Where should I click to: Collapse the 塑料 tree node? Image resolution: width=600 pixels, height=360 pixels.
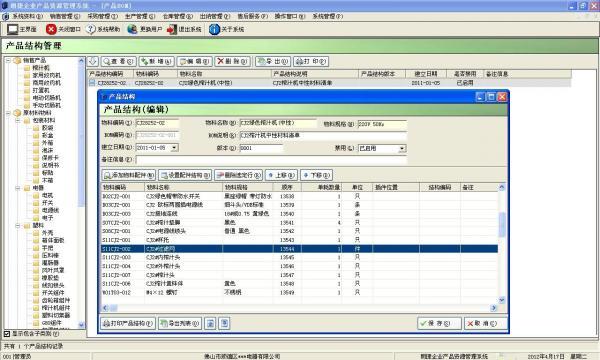pos(18,225)
